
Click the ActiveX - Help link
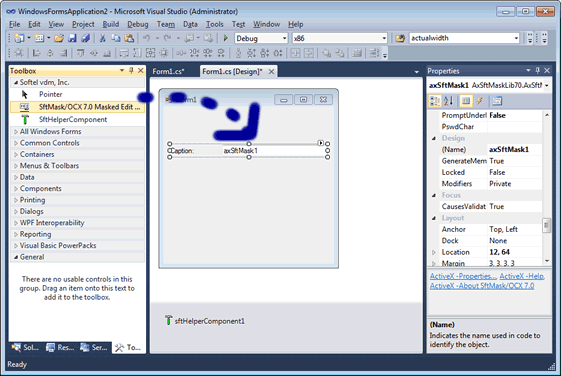pos(522,276)
